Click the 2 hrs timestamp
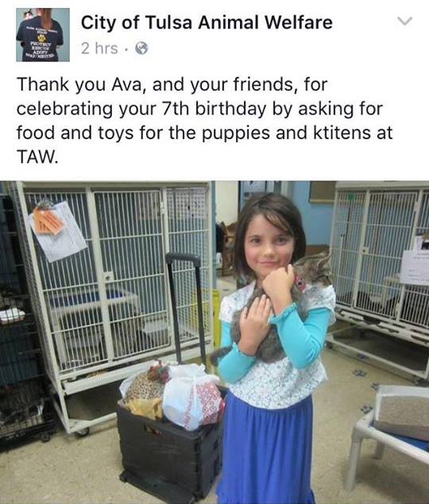 point(99,48)
